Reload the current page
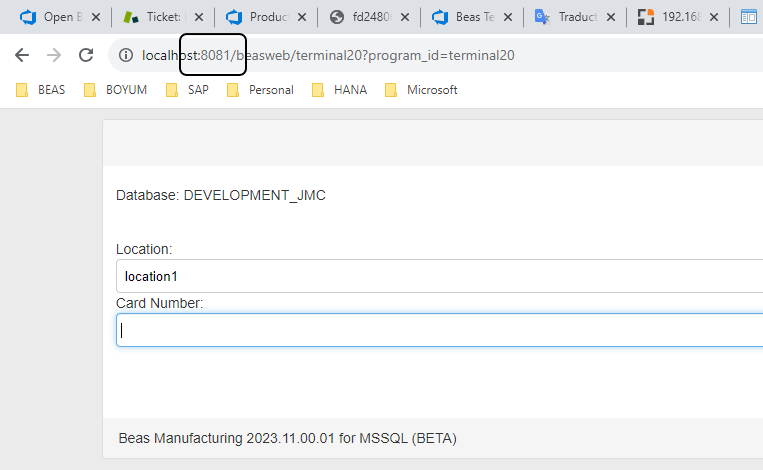 pyautogui.click(x=86, y=55)
